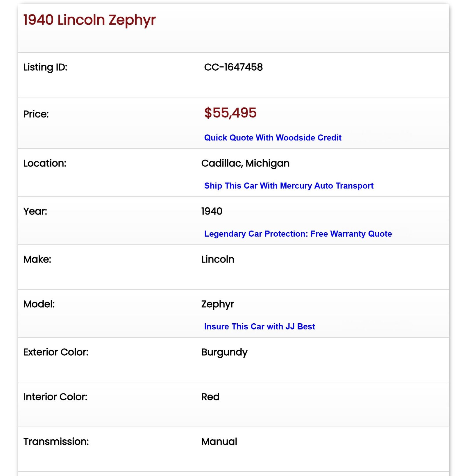Screen dimensions: 465x476
Task: Click the Listing ID label
Action: point(45,67)
